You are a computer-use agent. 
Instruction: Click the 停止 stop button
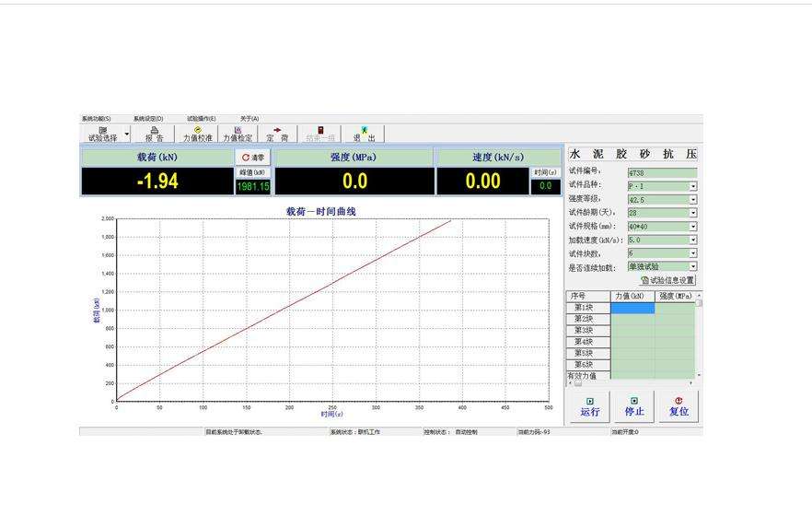634,406
